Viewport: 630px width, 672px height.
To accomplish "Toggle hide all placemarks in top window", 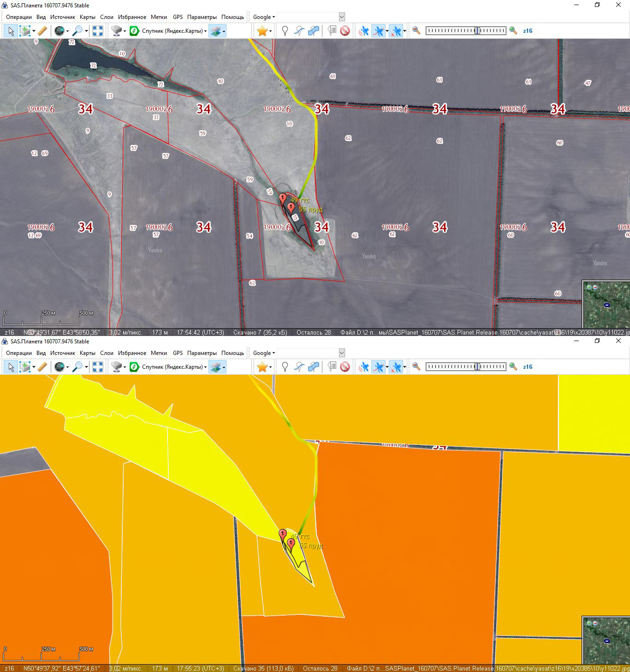I will click(x=345, y=31).
